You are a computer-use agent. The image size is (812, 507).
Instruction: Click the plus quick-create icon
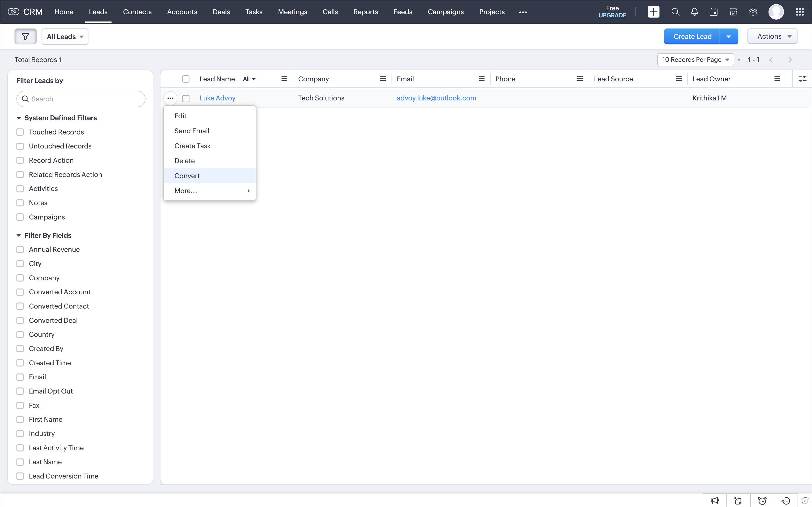[653, 12]
